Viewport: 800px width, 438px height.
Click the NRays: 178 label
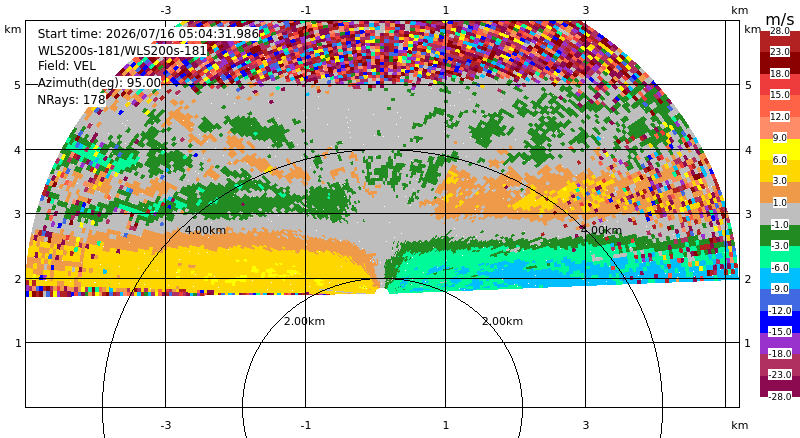71,100
